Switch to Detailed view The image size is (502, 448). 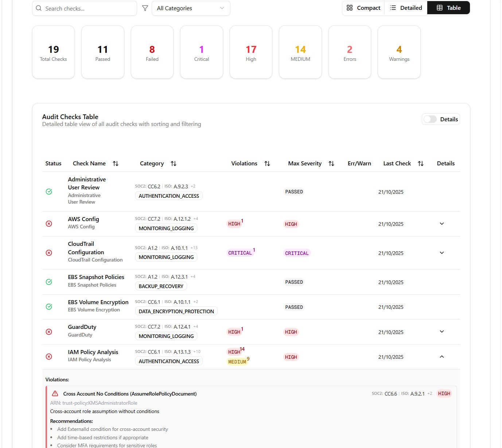click(406, 8)
